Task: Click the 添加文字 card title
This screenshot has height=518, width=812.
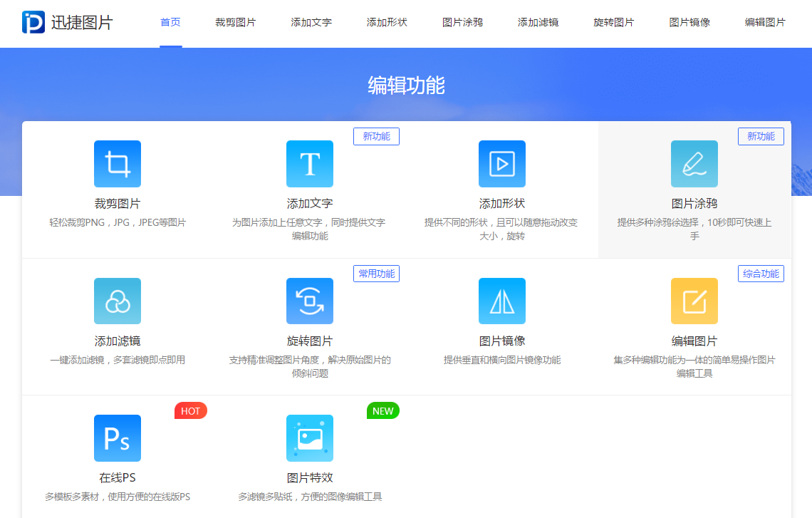Action: (x=310, y=204)
